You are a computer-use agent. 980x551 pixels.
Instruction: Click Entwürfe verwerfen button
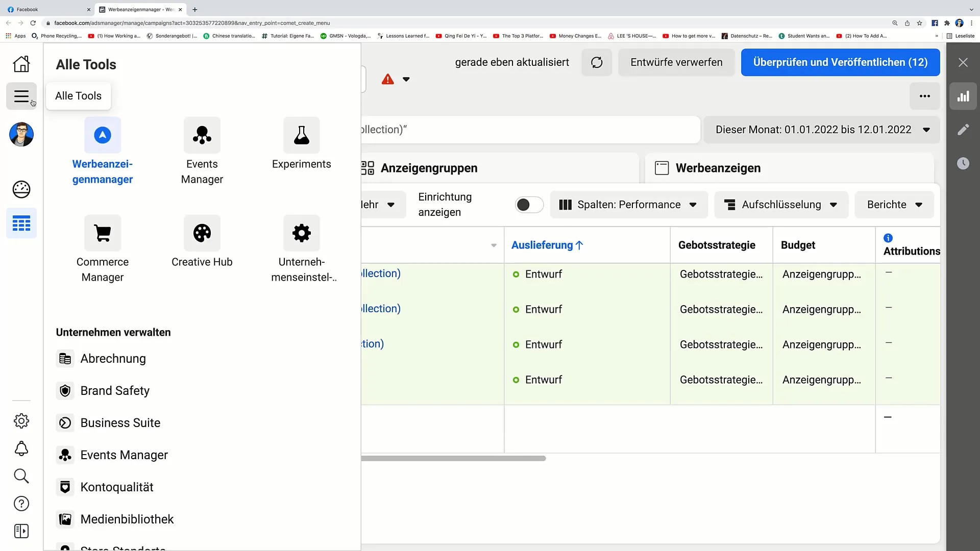(x=676, y=62)
